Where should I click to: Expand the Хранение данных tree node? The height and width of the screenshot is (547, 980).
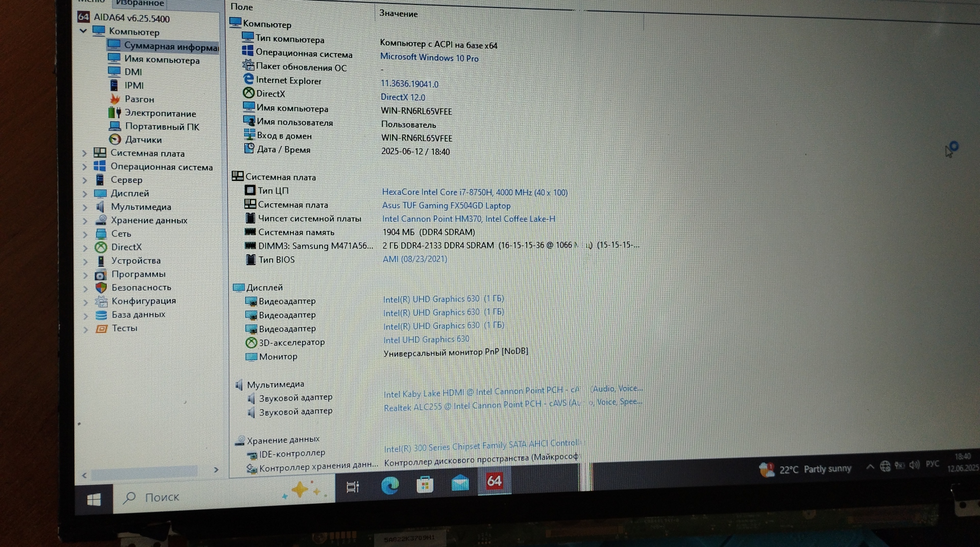click(x=85, y=221)
